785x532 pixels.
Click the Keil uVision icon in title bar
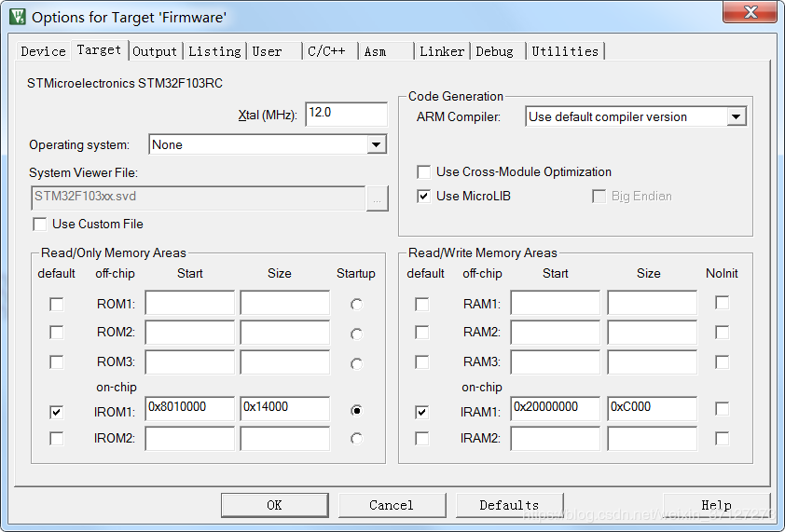point(17,17)
